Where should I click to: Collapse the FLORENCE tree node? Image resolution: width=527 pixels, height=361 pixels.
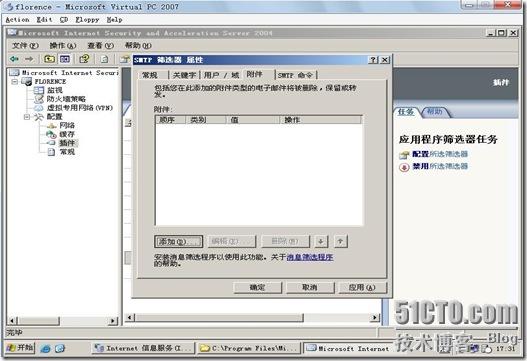14,82
